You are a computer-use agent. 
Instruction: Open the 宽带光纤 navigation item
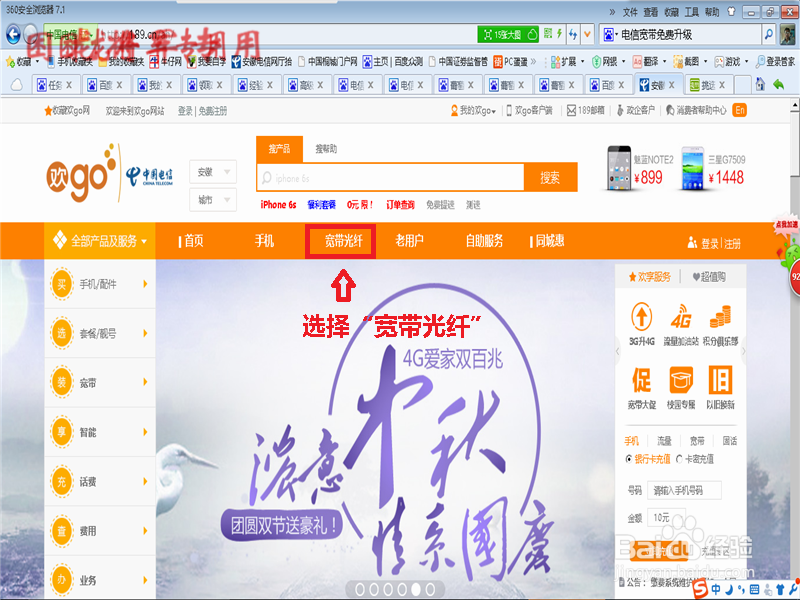tap(341, 241)
